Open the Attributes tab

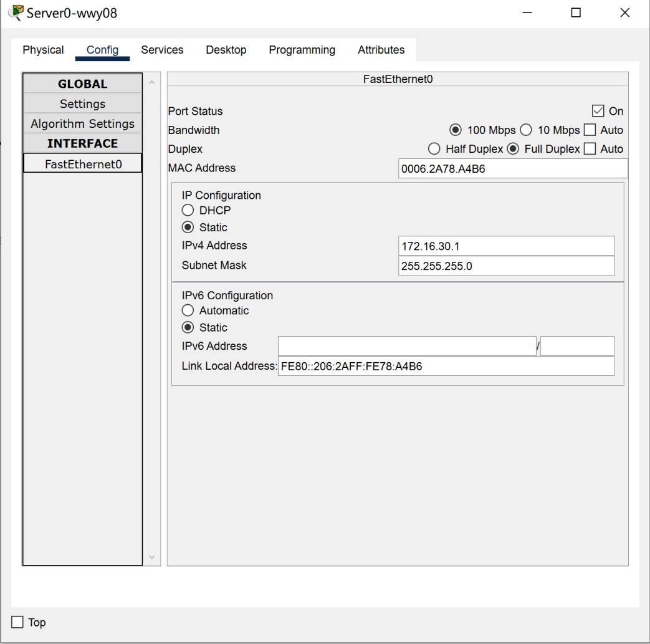coord(381,50)
